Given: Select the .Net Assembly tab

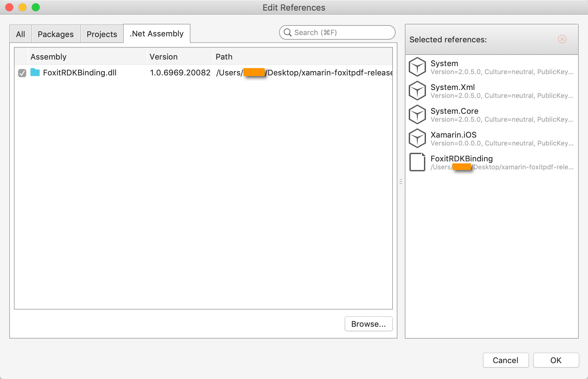Looking at the screenshot, I should [x=157, y=33].
